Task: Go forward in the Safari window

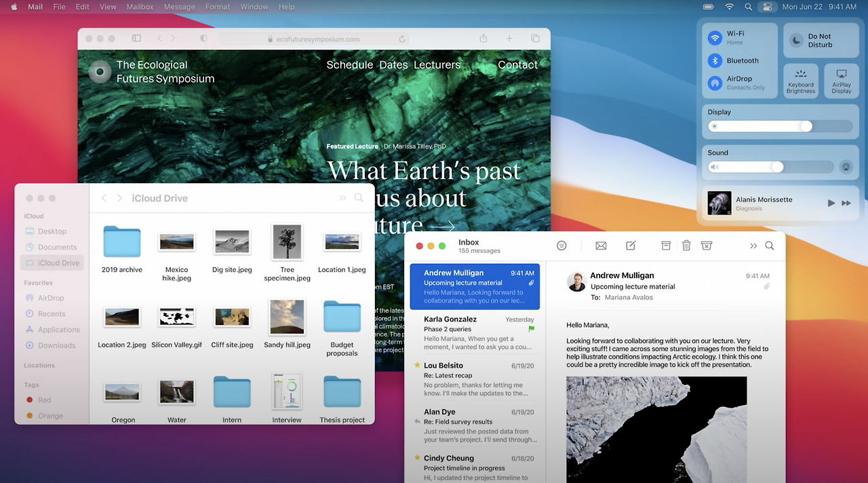Action: click(173, 39)
